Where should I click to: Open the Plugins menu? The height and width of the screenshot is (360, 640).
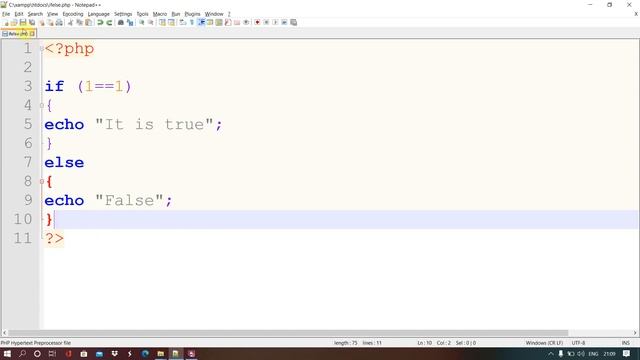tap(192, 14)
